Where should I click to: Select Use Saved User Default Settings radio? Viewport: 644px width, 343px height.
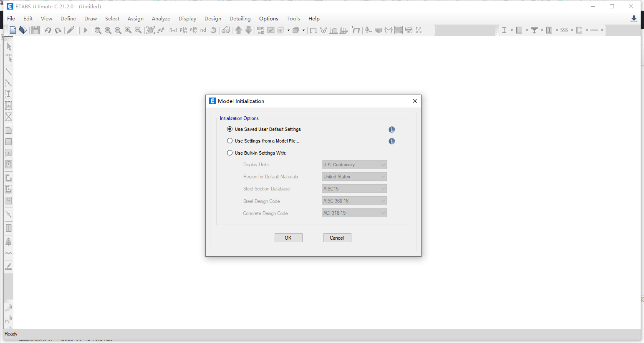click(230, 129)
